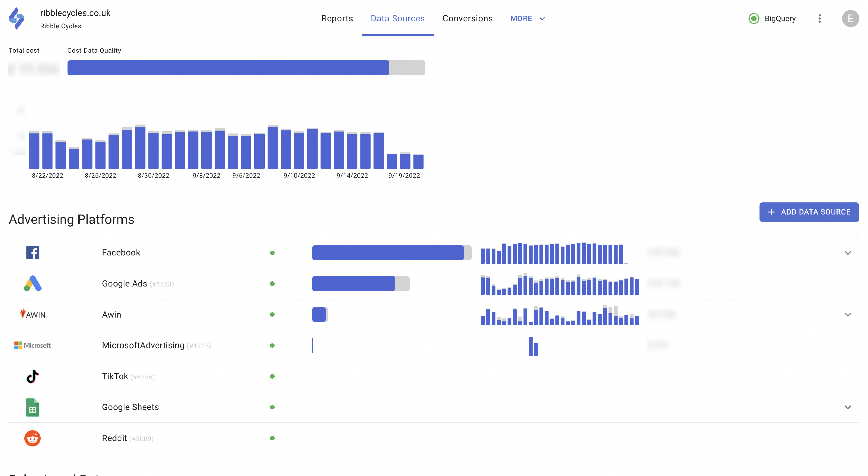Select the Data Sources tab
Screen dimensions: 868x476
pos(398,19)
